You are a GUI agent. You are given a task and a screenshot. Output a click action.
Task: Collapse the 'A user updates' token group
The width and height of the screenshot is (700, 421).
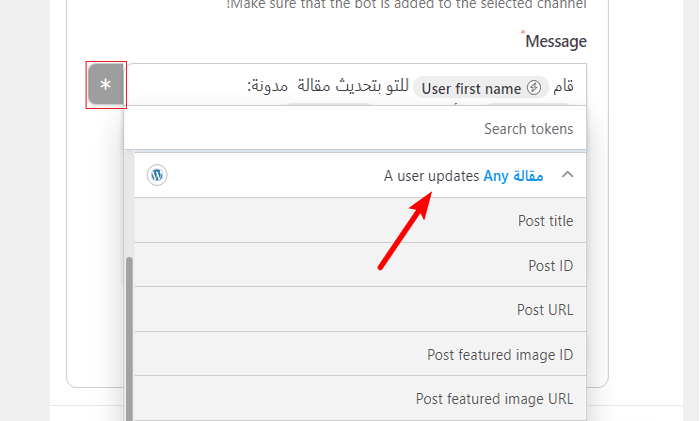coord(567,175)
